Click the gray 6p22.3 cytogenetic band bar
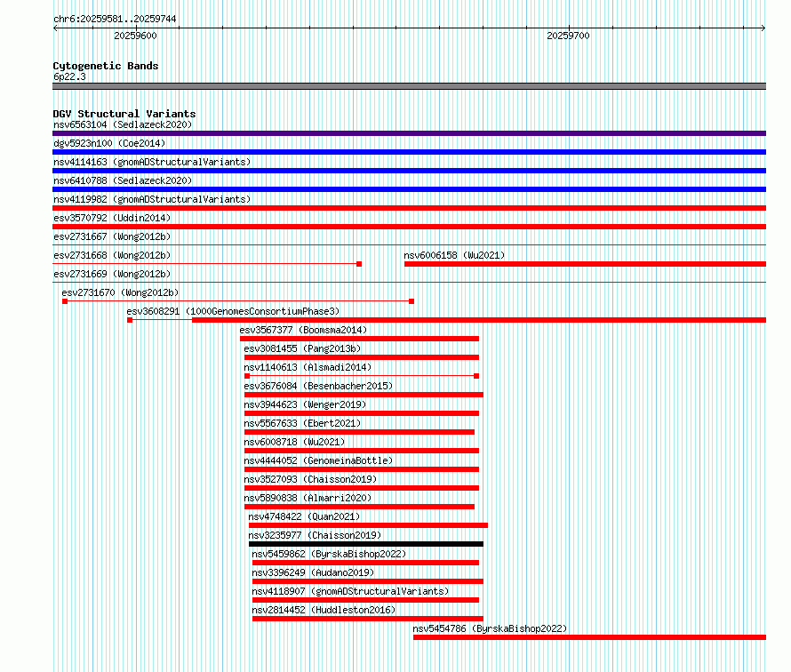Screen dimensions: 791x672 point(409,86)
